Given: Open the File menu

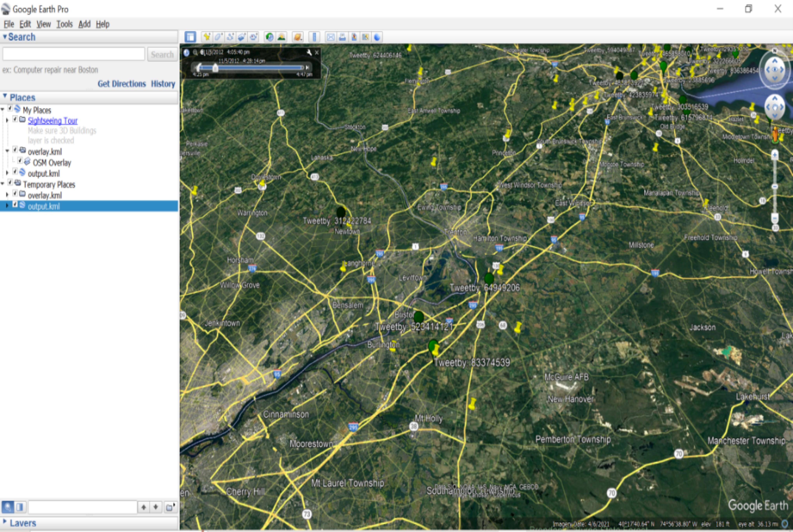Looking at the screenshot, I should (9, 24).
